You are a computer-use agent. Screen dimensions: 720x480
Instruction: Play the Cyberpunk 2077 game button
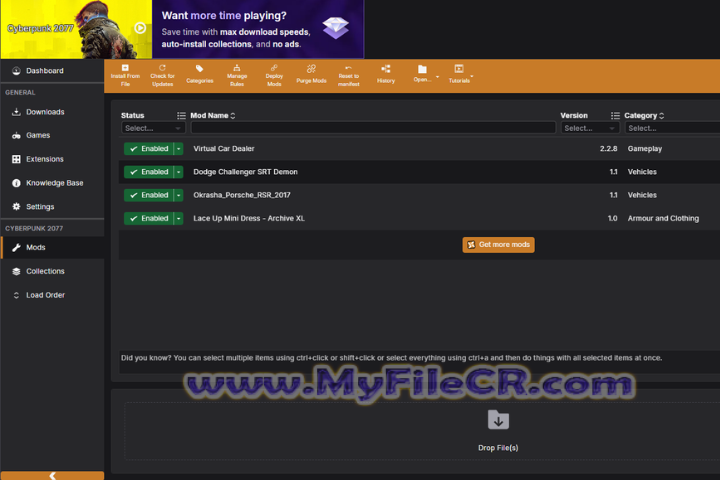click(140, 28)
